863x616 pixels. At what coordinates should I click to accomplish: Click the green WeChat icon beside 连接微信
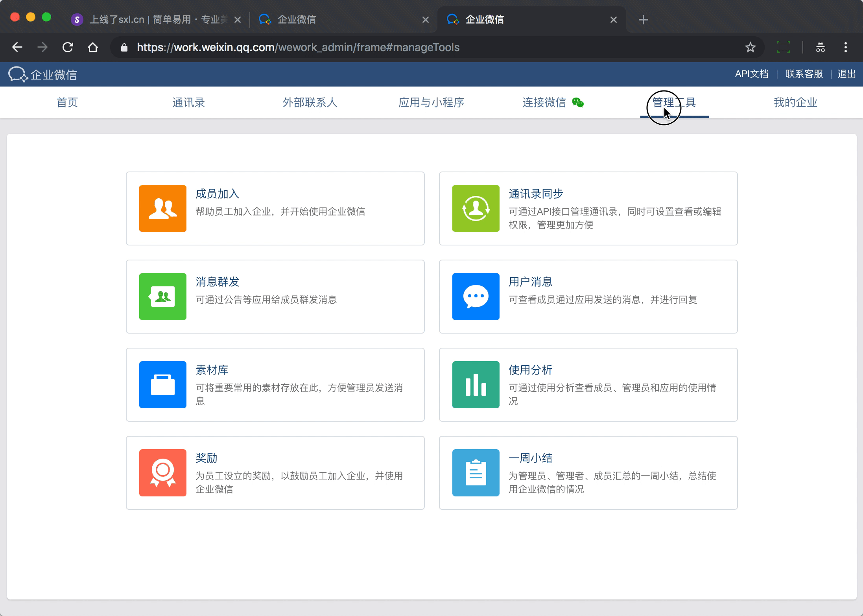coord(577,103)
